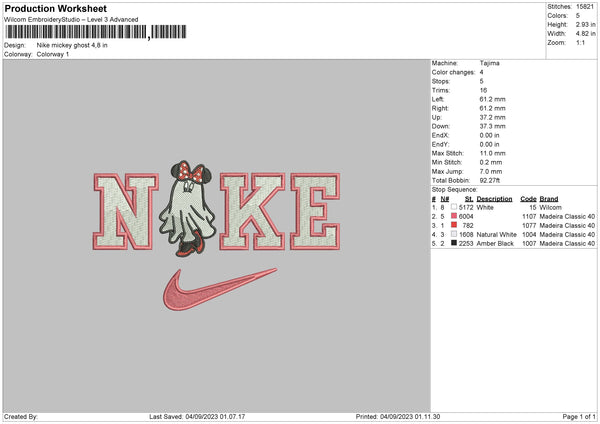The image size is (600, 424).
Task: Click design name 'Nike mickey ghost 4,8 in'
Action: pyautogui.click(x=72, y=45)
